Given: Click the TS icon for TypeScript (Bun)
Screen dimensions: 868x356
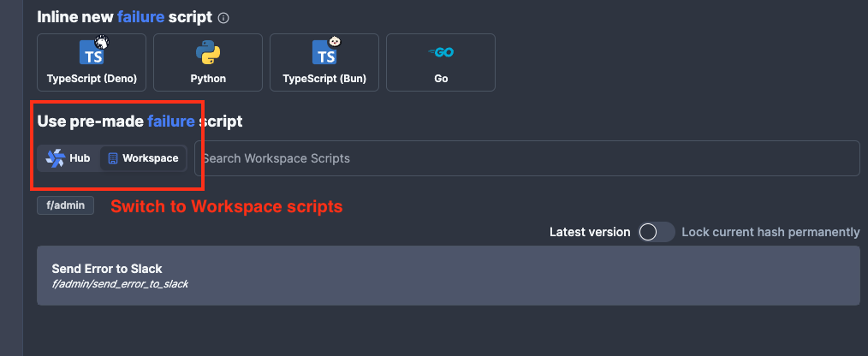Looking at the screenshot, I should point(324,55).
